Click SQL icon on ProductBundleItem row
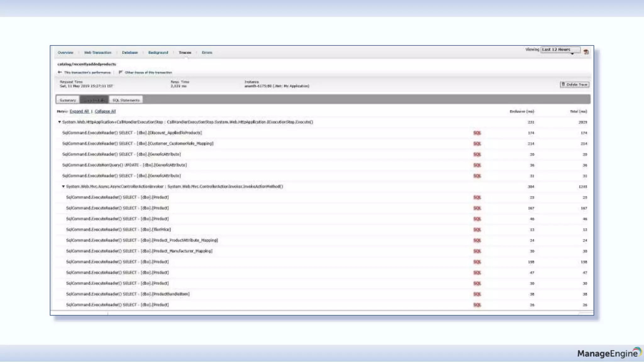This screenshot has width=644, height=362. [x=477, y=294]
